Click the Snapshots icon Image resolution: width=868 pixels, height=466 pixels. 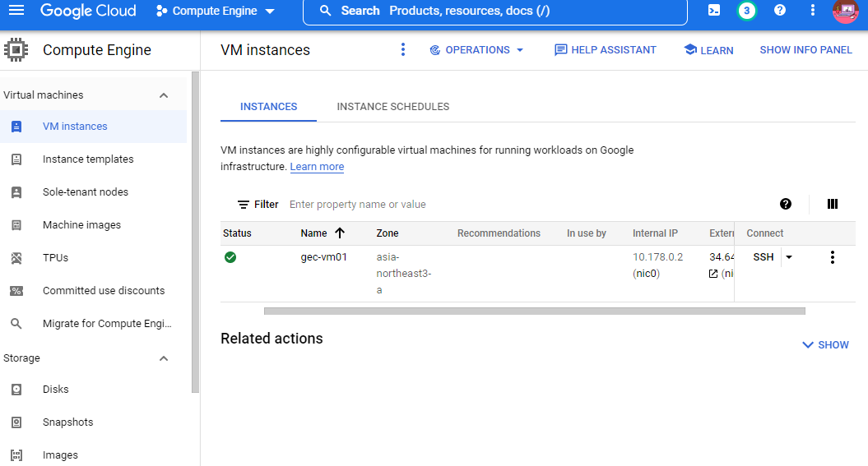click(x=16, y=422)
